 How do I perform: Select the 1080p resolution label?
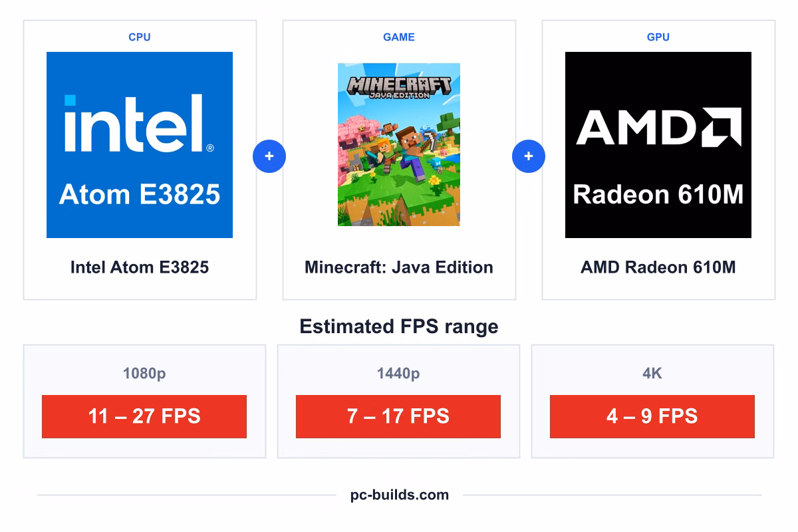click(144, 374)
